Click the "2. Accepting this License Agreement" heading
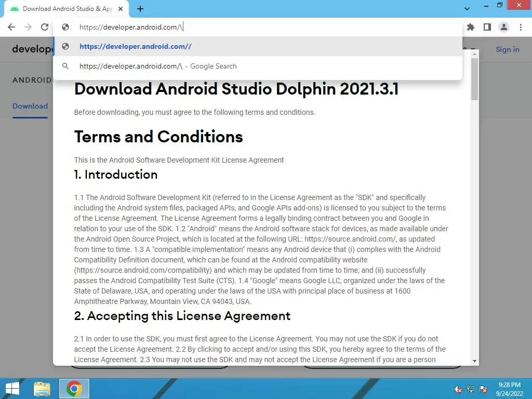The height and width of the screenshot is (399, 532). coord(182,316)
